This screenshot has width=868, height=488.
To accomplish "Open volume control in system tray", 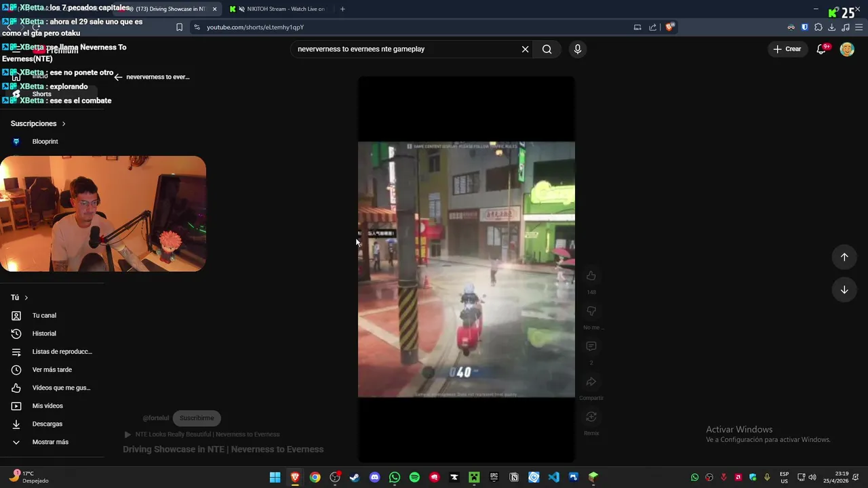I will [x=812, y=477].
